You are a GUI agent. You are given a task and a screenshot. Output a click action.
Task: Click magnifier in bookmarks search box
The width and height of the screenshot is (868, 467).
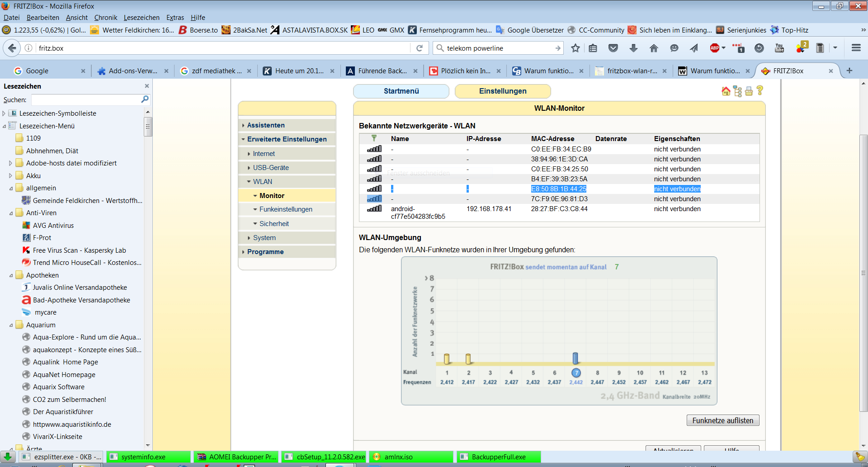tap(145, 99)
